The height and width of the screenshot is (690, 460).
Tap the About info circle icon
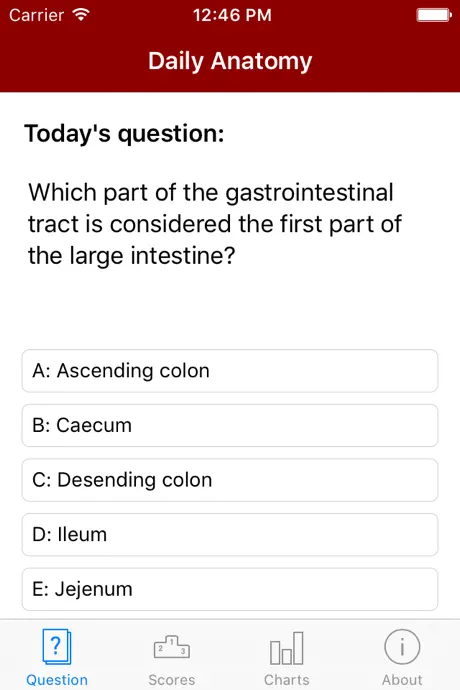402,647
